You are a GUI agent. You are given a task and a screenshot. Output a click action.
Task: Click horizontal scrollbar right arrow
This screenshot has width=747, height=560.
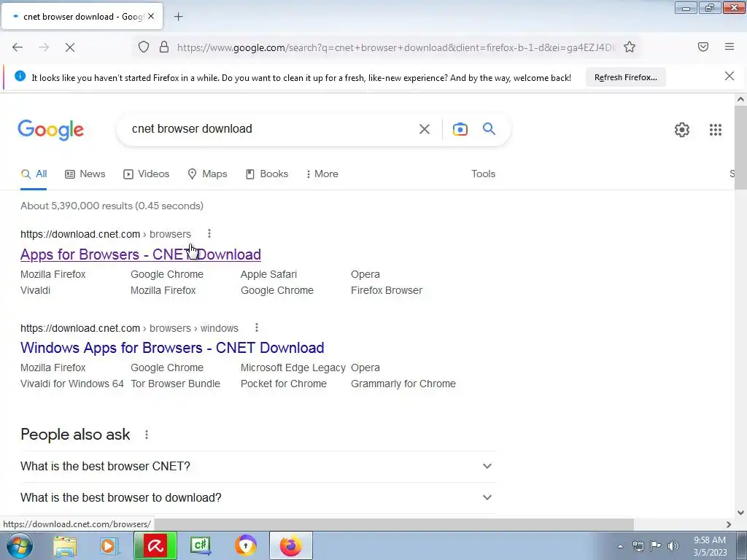tap(729, 524)
